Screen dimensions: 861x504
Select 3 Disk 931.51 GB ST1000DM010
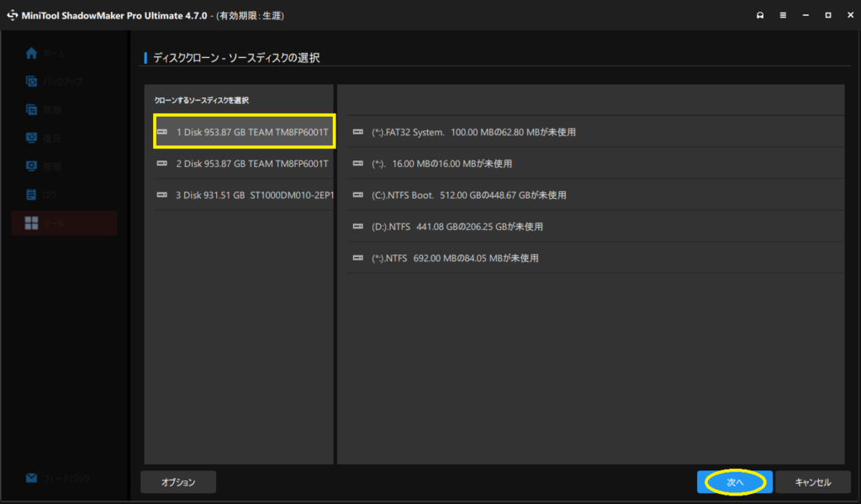tap(245, 195)
